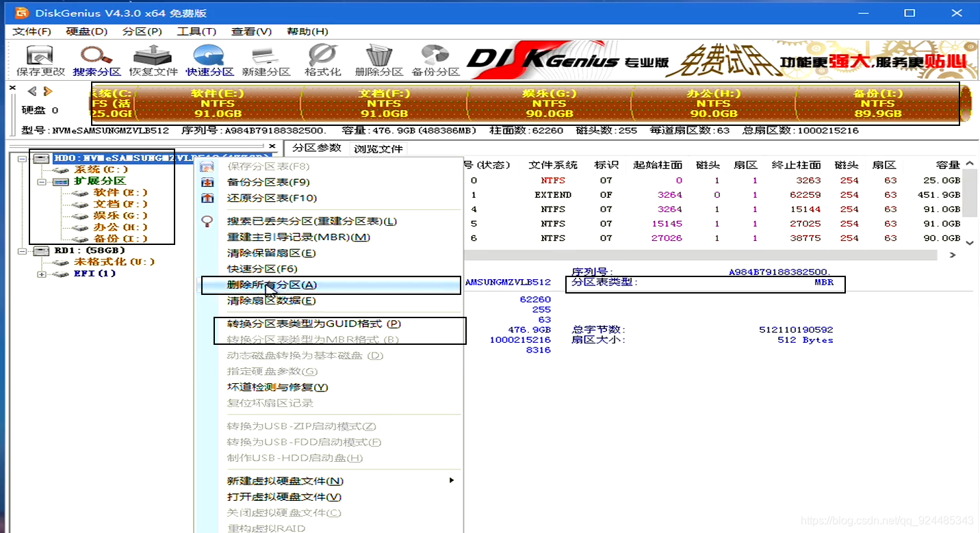
Task: Click the Quick Partition (快速分区) toolbar icon
Action: point(209,61)
